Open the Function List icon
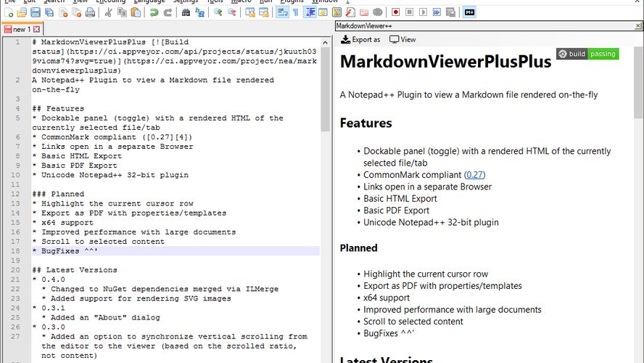 350,12
